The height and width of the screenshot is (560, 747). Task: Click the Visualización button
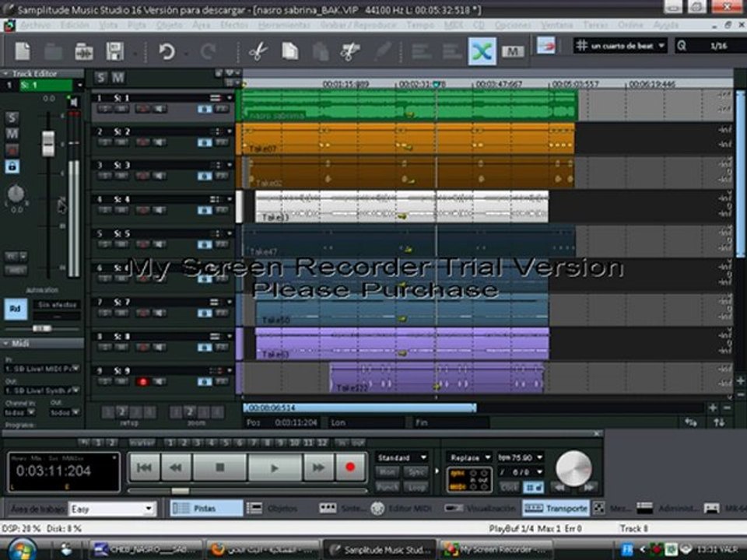(480, 509)
